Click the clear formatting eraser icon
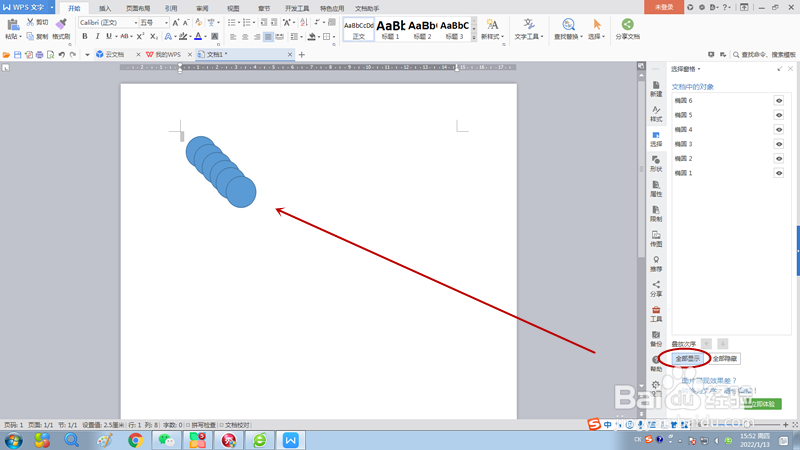Viewport: 800px width, 450px height. point(198,22)
